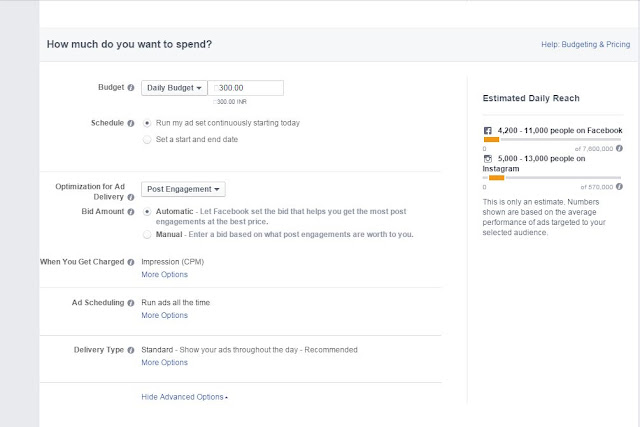
Task: Open the Post Engagement dropdown
Action: tap(184, 188)
